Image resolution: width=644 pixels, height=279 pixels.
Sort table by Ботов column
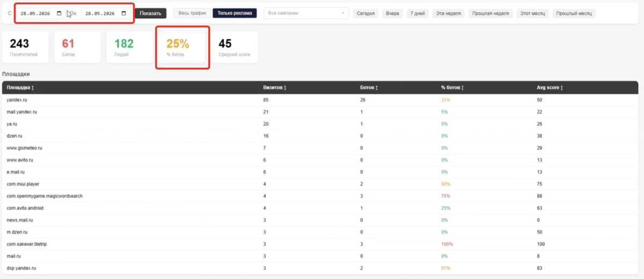click(369, 87)
